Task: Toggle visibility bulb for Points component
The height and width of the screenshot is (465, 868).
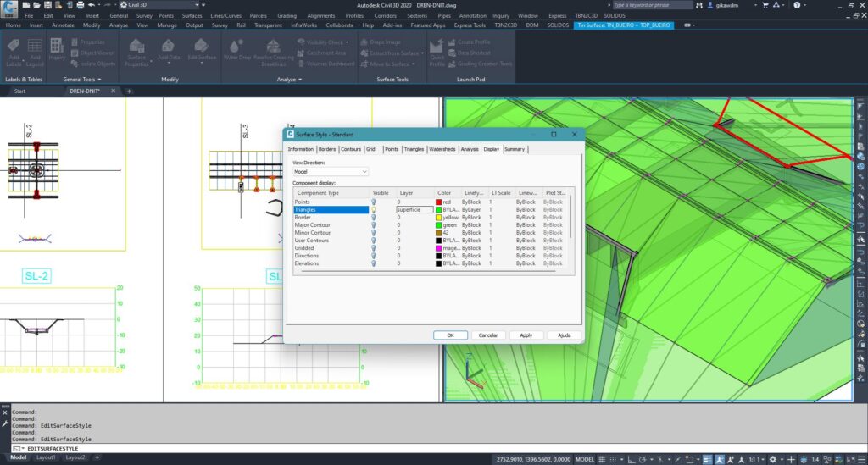Action: point(374,202)
